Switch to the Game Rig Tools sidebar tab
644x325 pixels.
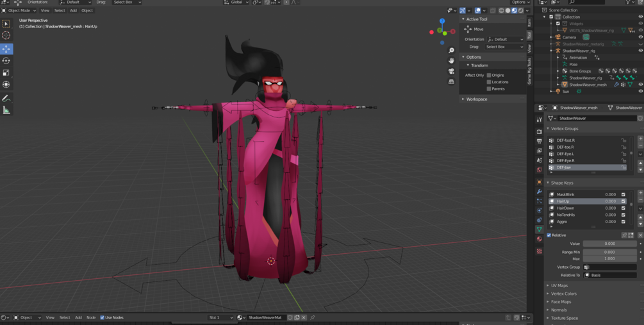[529, 71]
